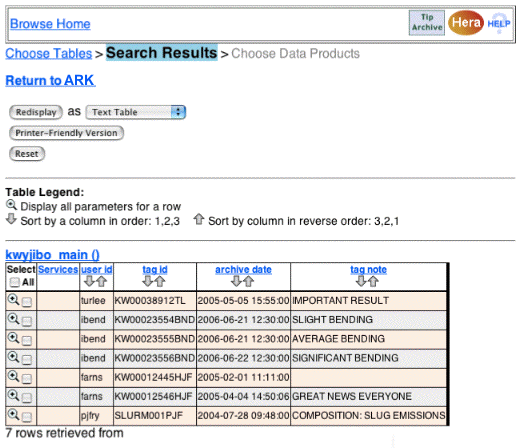
Task: Open the Text Table display format dropdown
Action: (x=136, y=112)
